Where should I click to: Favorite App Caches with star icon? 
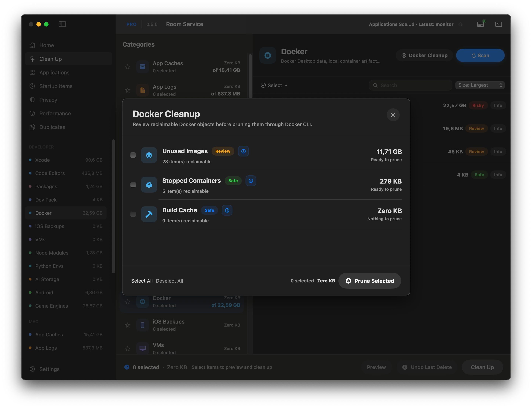coord(128,67)
